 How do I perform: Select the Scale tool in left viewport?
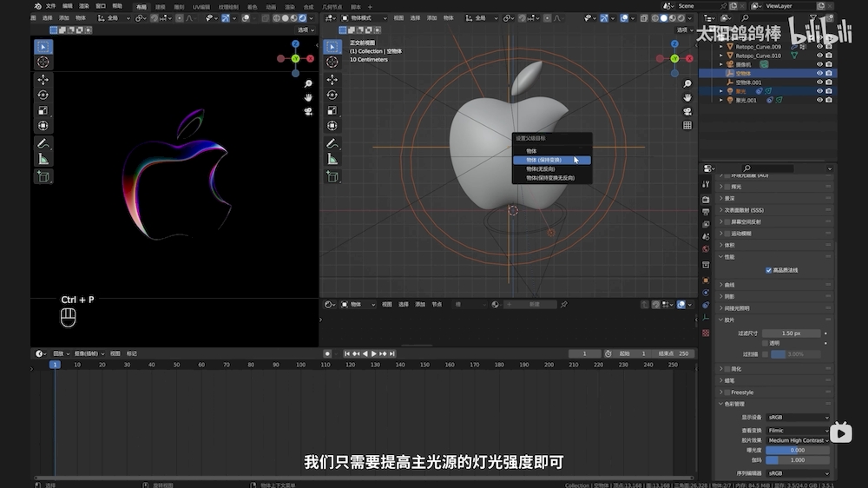(x=43, y=111)
